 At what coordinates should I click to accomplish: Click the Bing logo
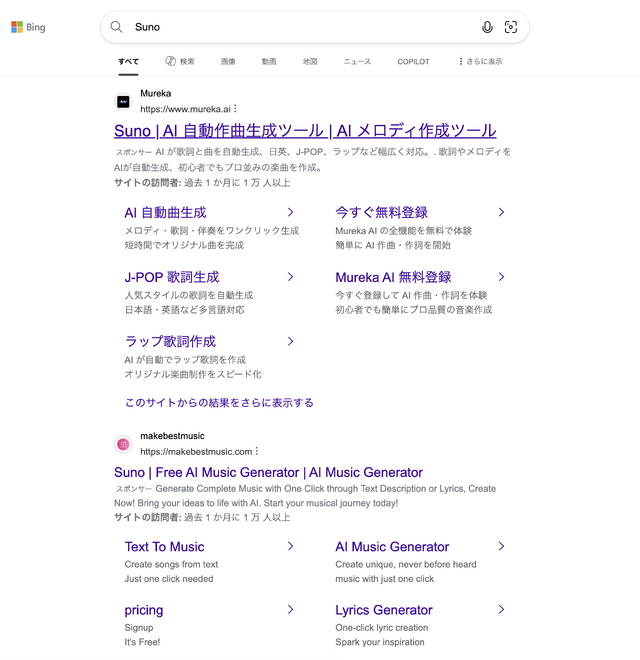click(x=28, y=27)
